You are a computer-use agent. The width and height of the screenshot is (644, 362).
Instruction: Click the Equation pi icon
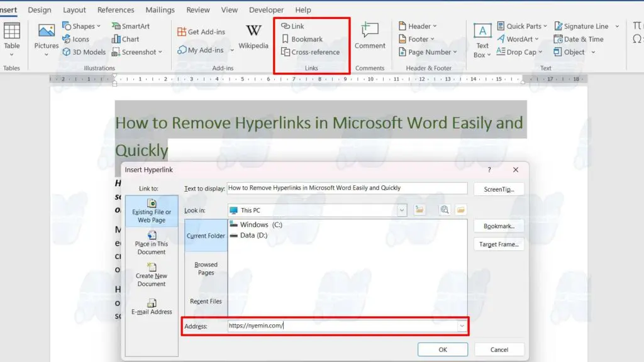click(638, 26)
